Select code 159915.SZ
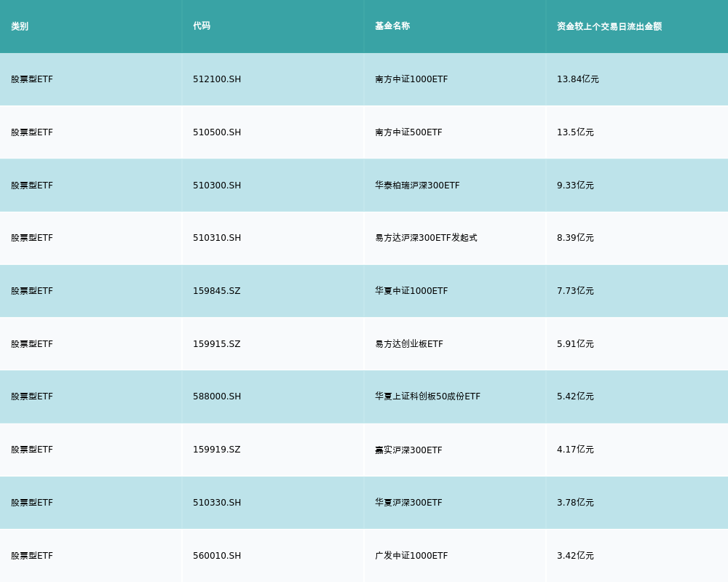728x582 pixels. pos(217,344)
